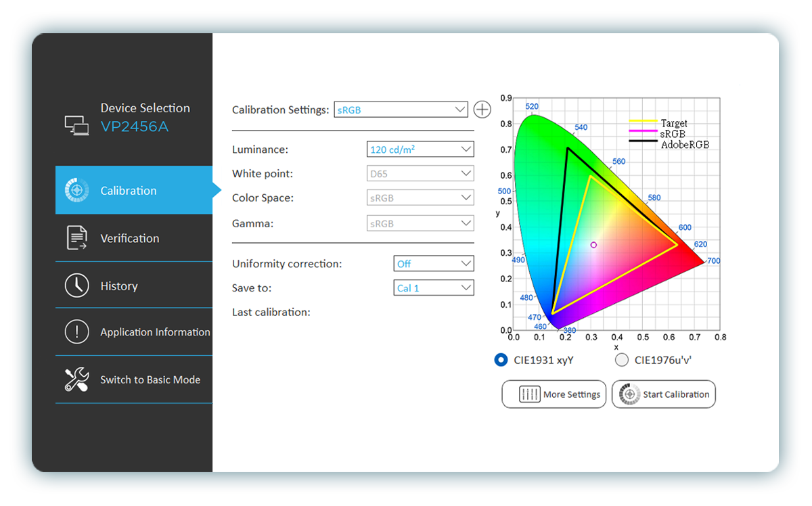Switch to the Verification section
The width and height of the screenshot is (812, 506).
130,237
